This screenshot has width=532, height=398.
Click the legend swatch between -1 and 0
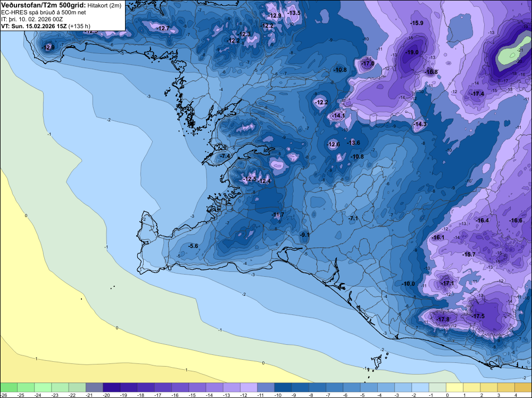tap(437, 387)
